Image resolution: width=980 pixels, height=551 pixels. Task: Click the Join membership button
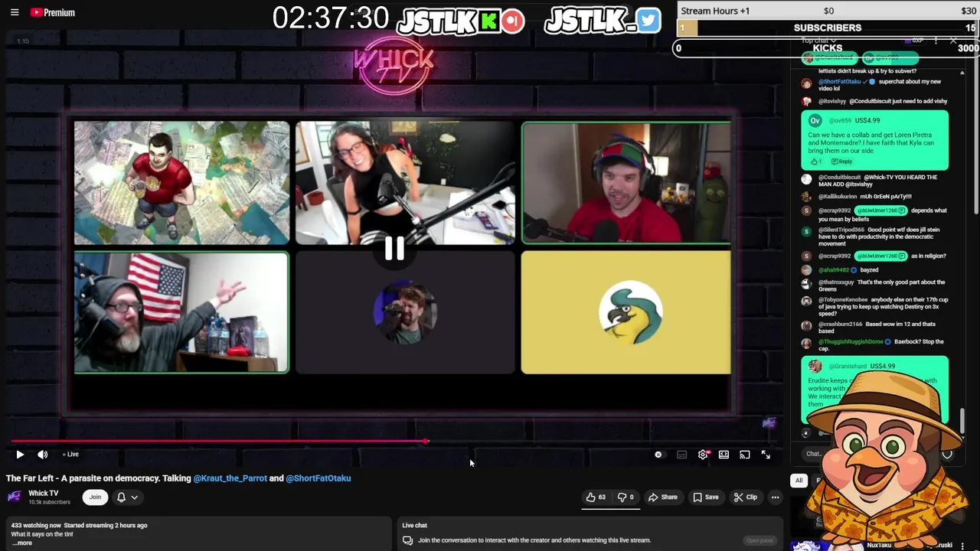click(95, 497)
